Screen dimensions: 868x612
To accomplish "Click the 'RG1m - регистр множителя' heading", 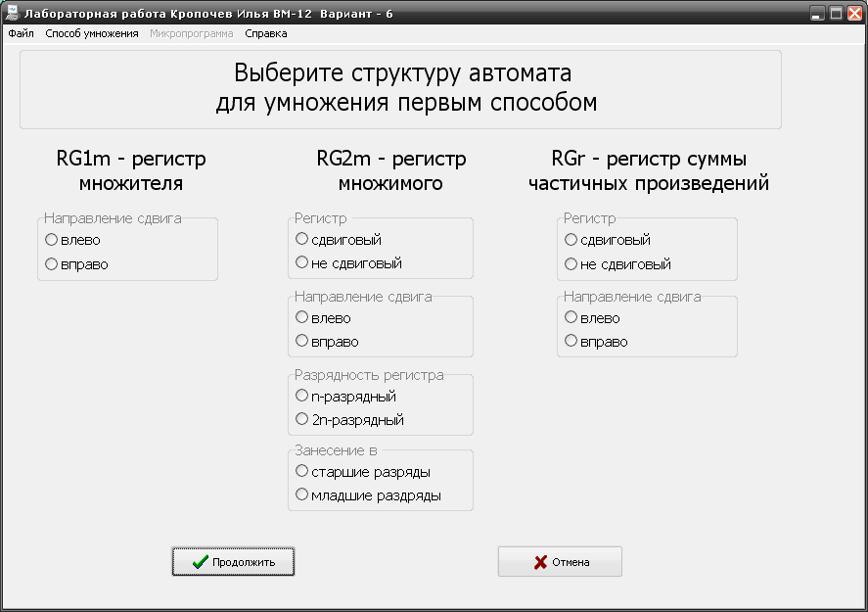I will tap(131, 170).
